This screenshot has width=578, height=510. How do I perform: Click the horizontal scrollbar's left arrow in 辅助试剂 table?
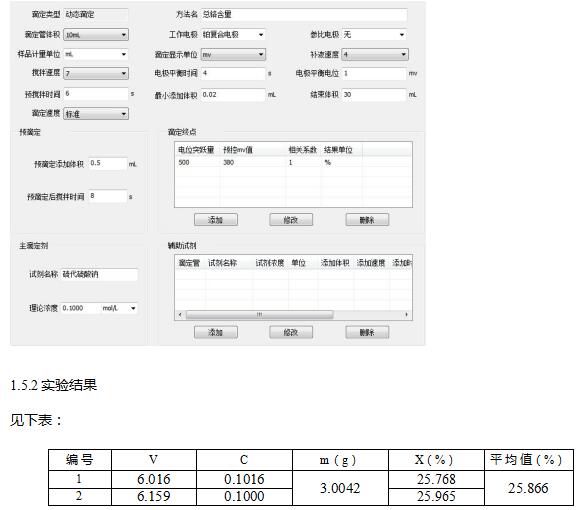(180, 314)
